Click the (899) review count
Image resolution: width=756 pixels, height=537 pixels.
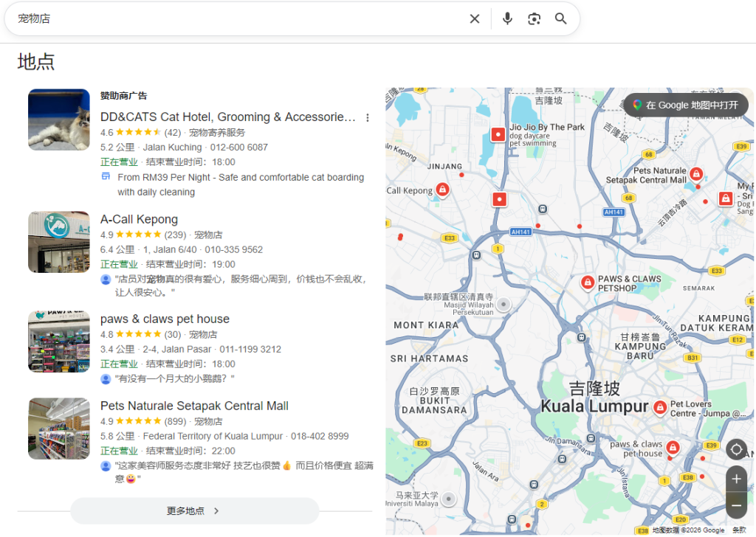click(x=175, y=421)
